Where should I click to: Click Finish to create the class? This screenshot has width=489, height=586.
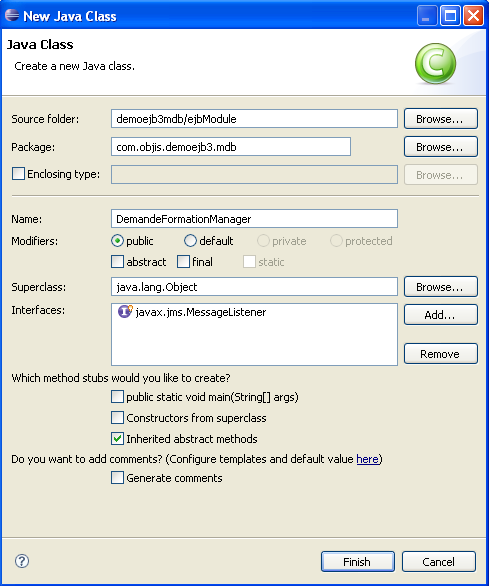coord(358,561)
